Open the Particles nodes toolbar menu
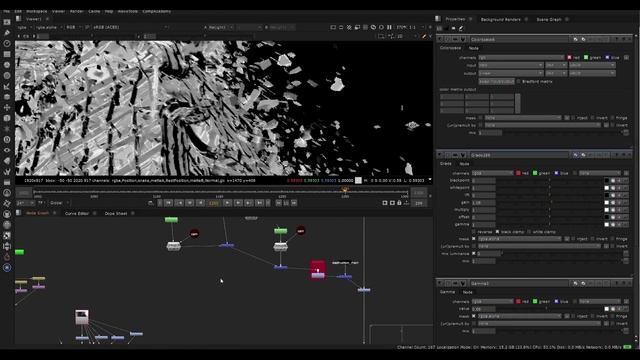 (x=7, y=129)
